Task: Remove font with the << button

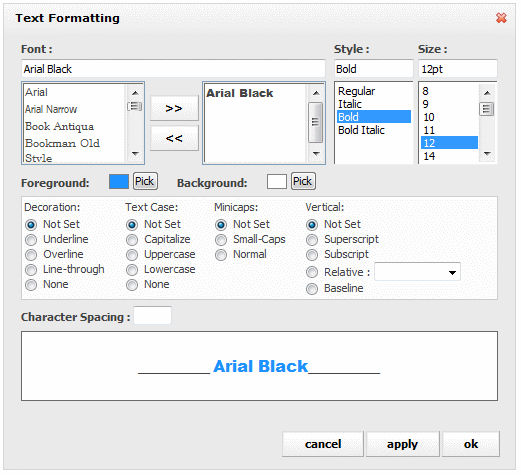Action: tap(174, 138)
